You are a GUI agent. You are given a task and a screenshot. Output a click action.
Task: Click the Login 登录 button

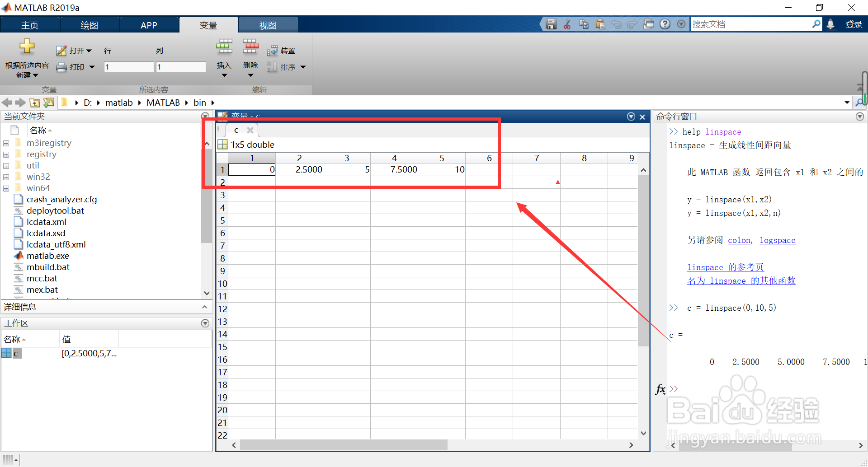(854, 24)
